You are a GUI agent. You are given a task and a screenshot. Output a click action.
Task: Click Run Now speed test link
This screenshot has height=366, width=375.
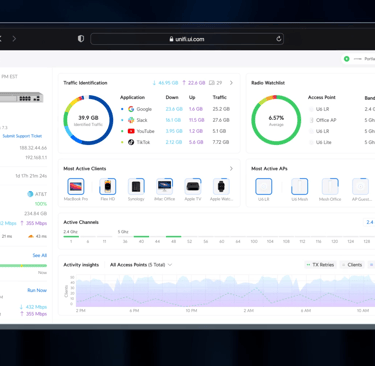click(x=37, y=290)
